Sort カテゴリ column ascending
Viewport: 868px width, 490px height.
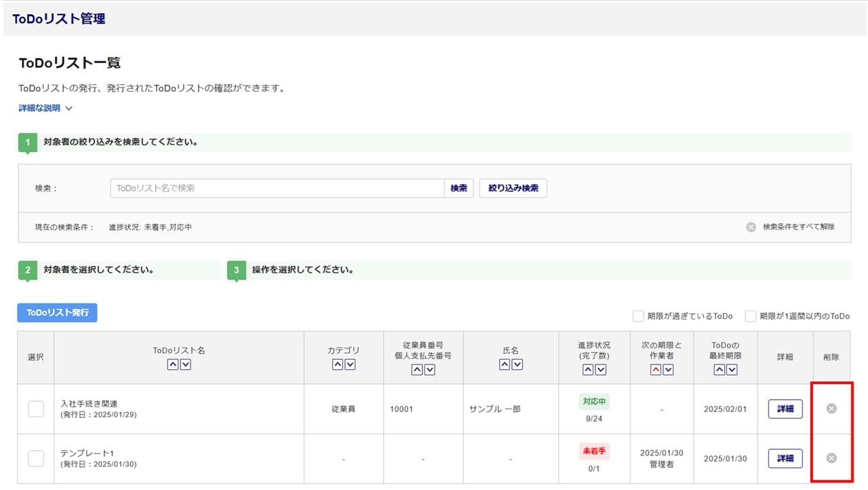pos(338,365)
